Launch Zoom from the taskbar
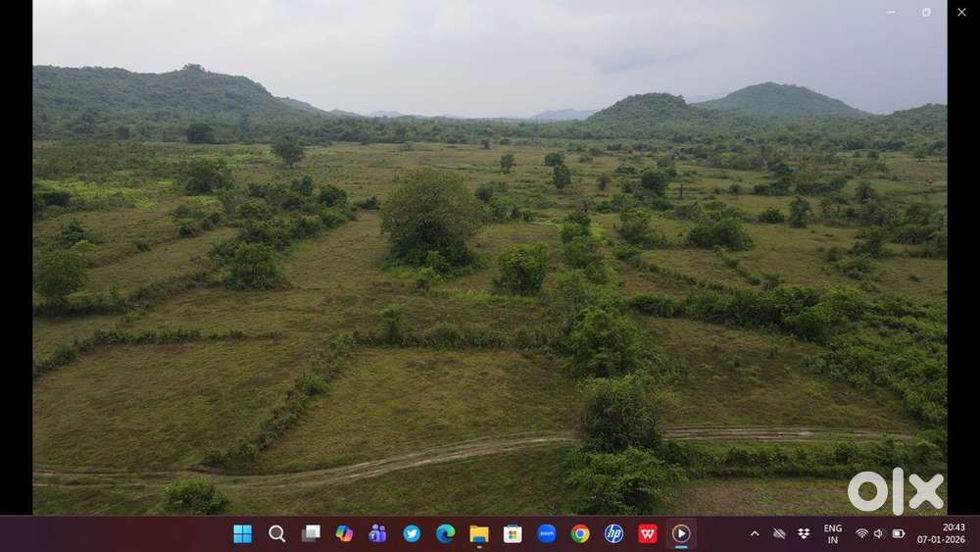 [x=546, y=533]
